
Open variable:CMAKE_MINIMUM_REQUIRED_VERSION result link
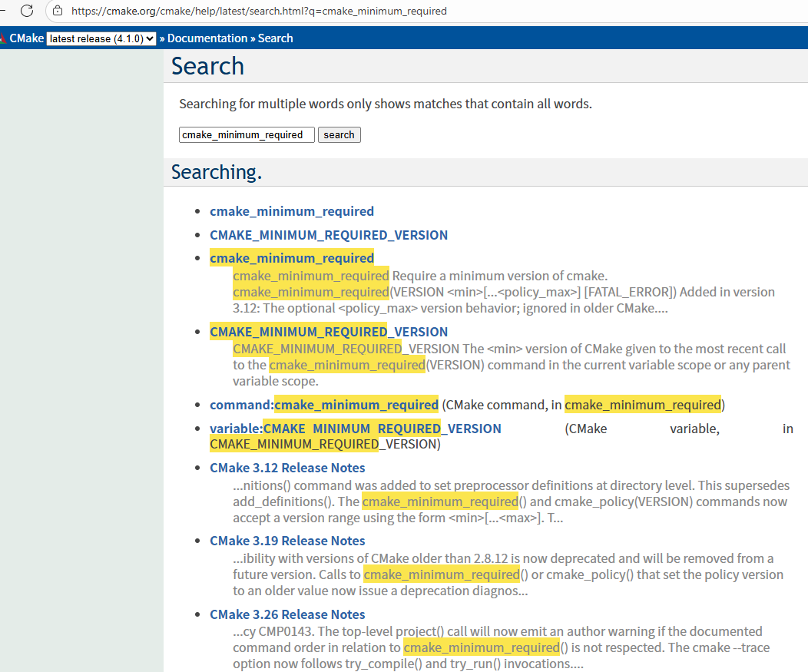click(x=355, y=429)
